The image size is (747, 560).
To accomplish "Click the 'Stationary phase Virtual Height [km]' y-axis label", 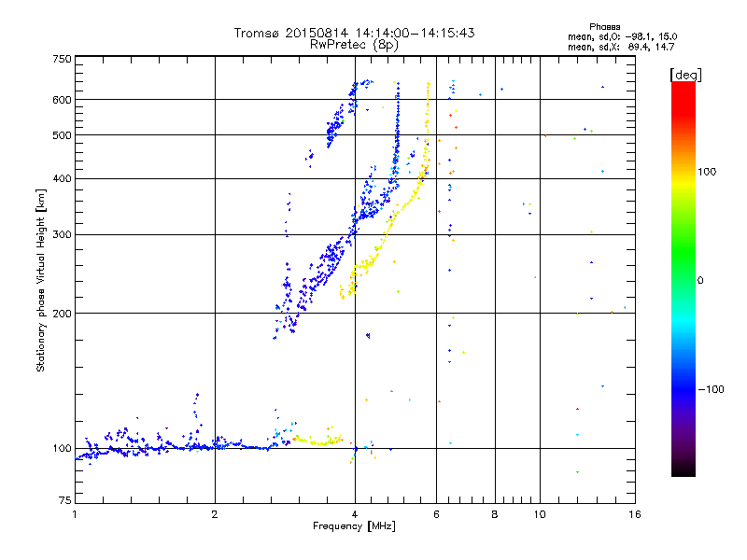I will click(x=40, y=281).
